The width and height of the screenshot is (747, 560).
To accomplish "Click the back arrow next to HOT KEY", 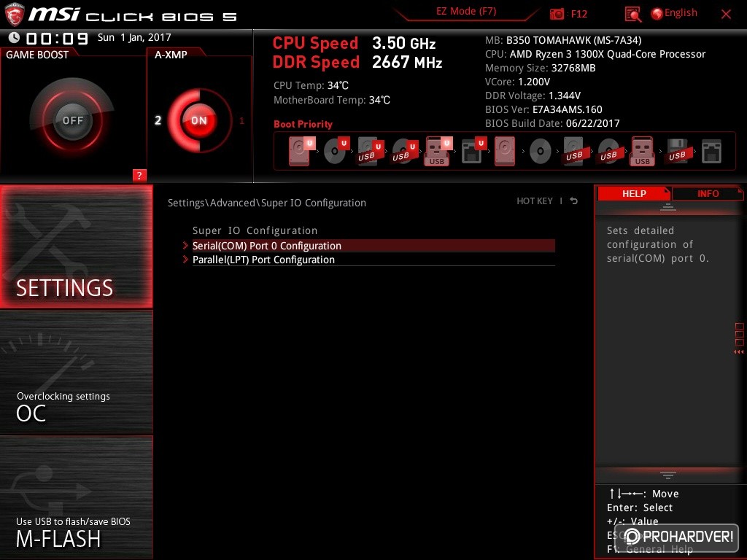I will [x=574, y=201].
